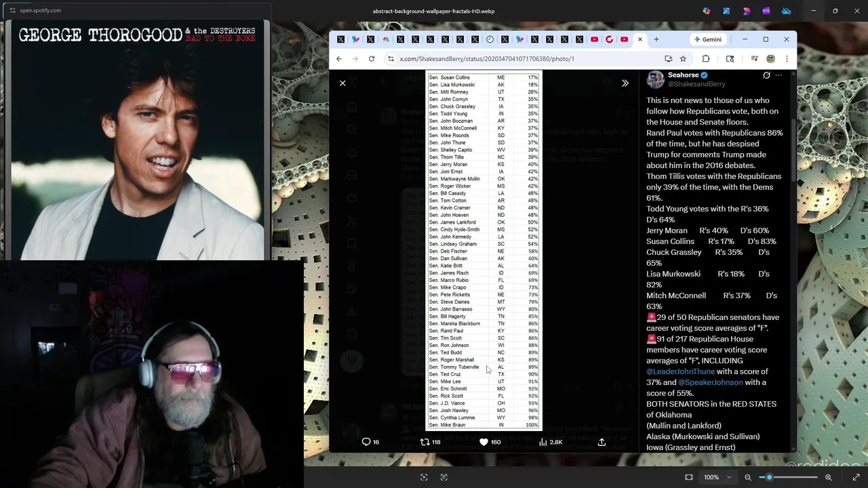Switch to the red circular-arrow tab

(609, 39)
